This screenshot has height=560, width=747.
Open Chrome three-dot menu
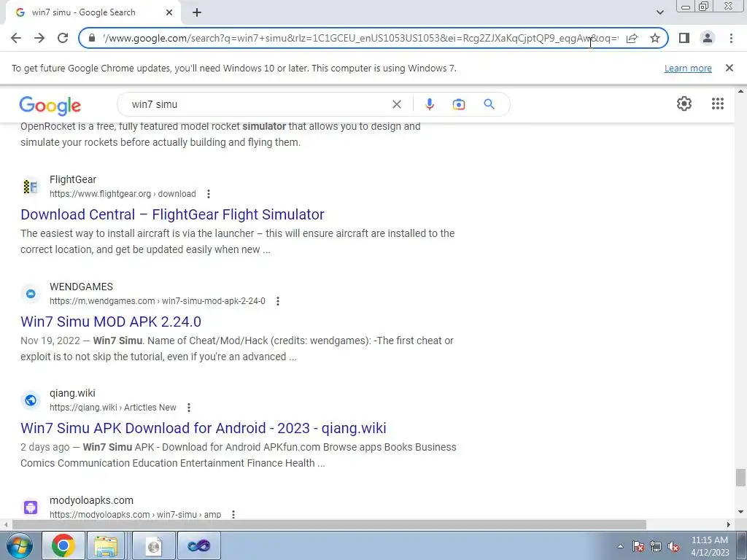tap(731, 38)
